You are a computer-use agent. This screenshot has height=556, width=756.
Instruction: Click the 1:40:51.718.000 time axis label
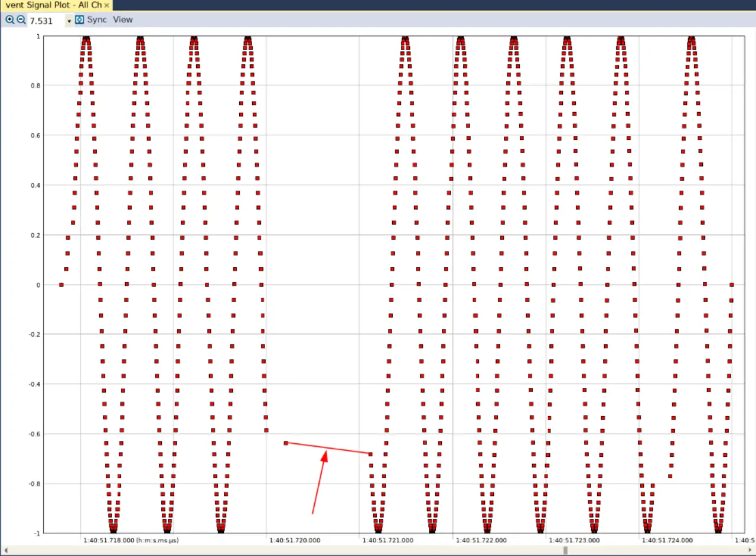coord(109,540)
